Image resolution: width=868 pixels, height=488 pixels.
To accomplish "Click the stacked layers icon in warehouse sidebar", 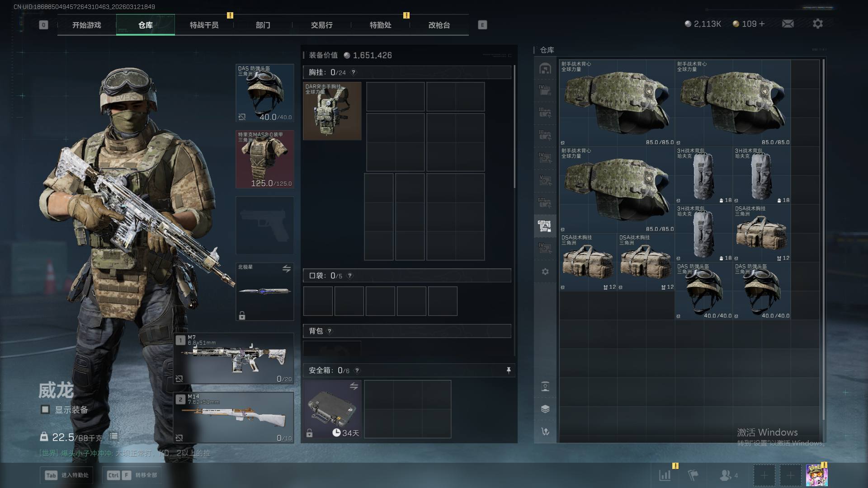I will 545,409.
